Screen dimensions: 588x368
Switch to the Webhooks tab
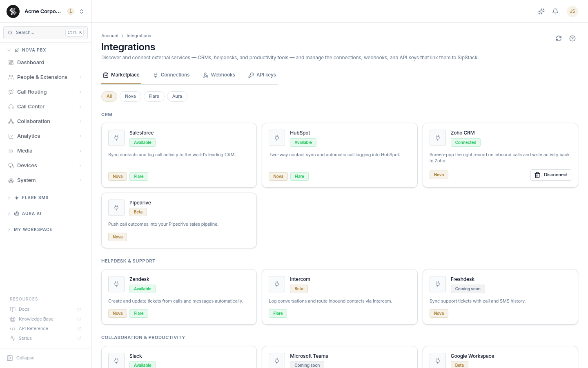coord(219,75)
